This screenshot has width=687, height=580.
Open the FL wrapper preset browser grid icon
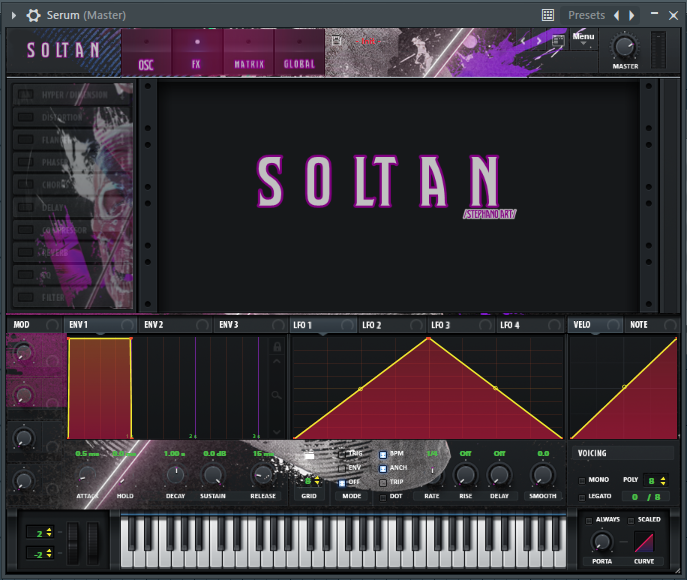pos(548,15)
